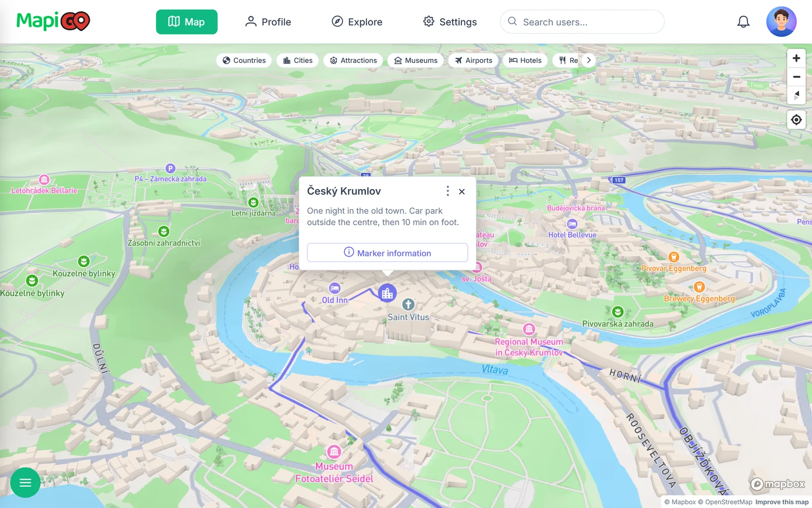Select the upper Kouzelné bylinky marker
The image size is (812, 508).
pos(84,261)
